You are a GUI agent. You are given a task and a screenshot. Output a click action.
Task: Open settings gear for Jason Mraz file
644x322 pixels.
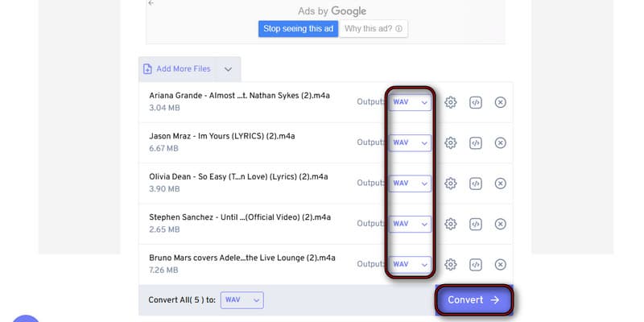(451, 143)
